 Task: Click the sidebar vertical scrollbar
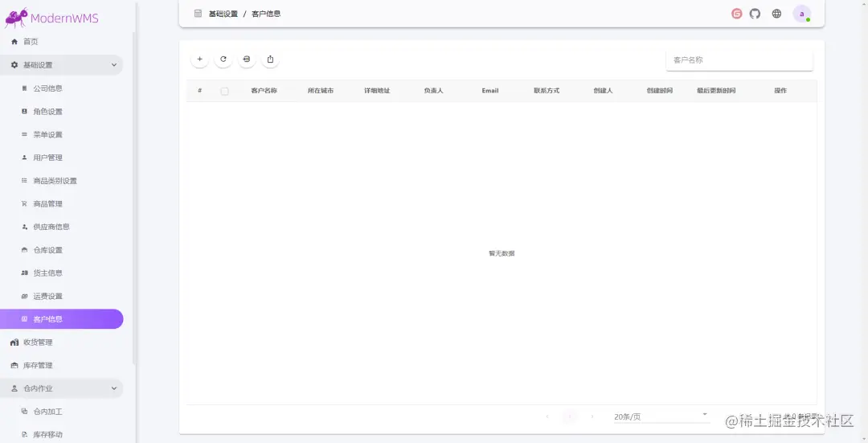134,199
